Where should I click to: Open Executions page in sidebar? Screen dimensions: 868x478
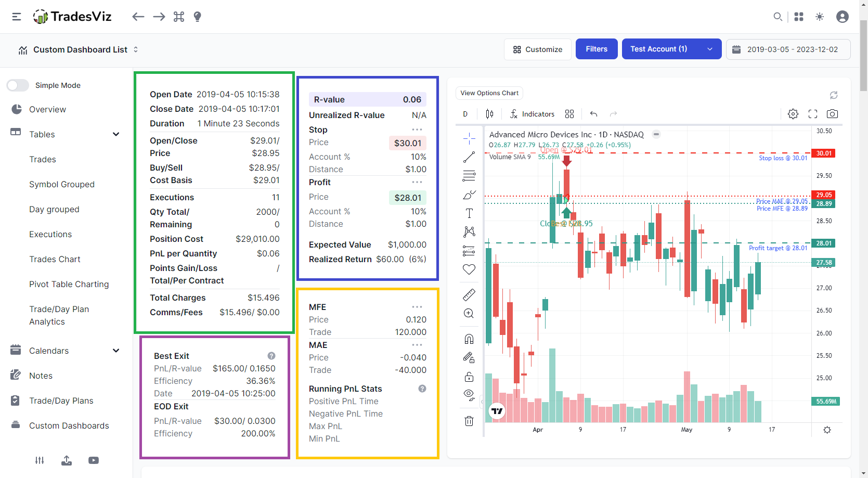click(x=50, y=234)
